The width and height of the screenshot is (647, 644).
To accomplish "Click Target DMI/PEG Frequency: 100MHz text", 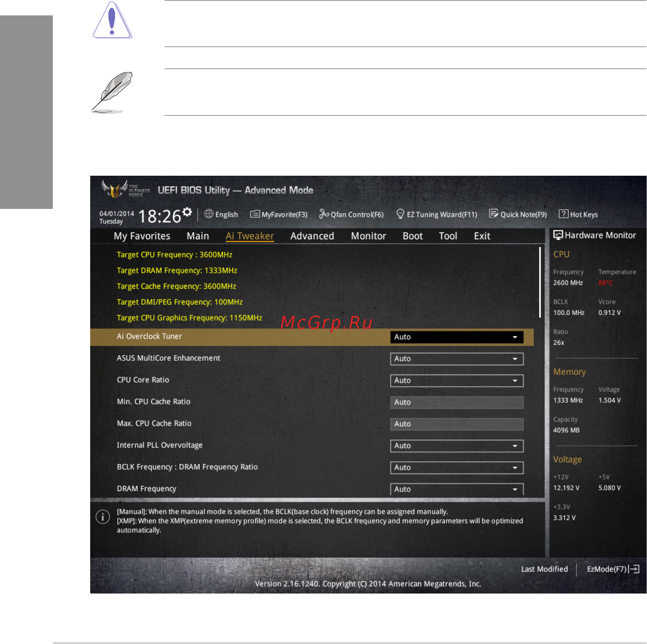I will pos(180,302).
